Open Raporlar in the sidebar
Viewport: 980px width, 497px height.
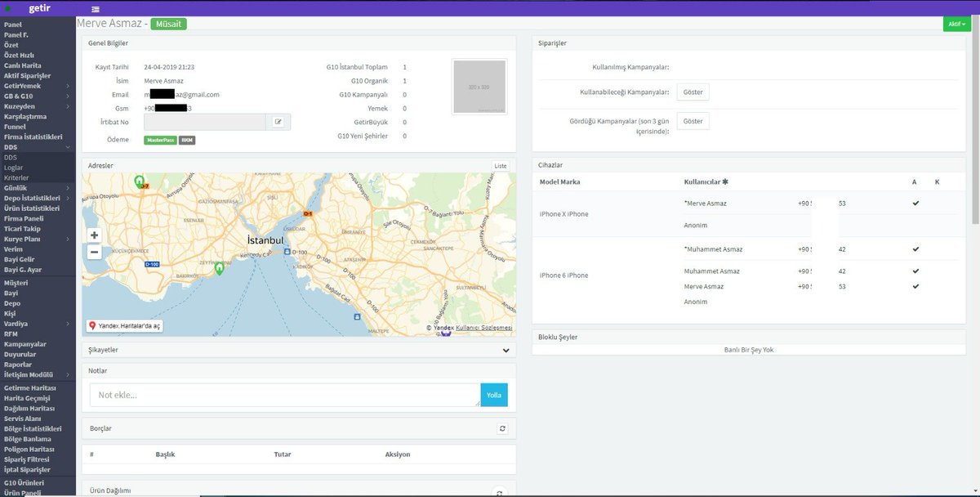click(18, 365)
